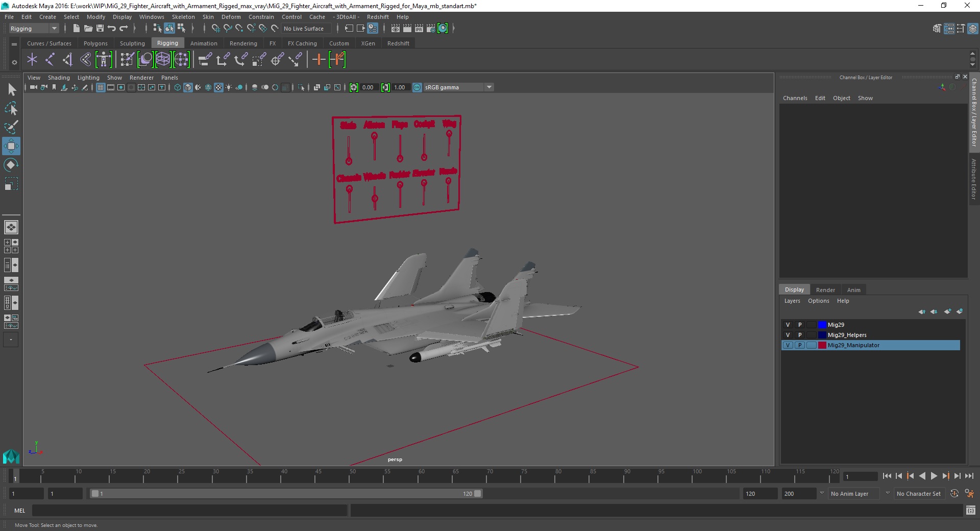
Task: Save the scene with disk icon
Action: pos(100,29)
